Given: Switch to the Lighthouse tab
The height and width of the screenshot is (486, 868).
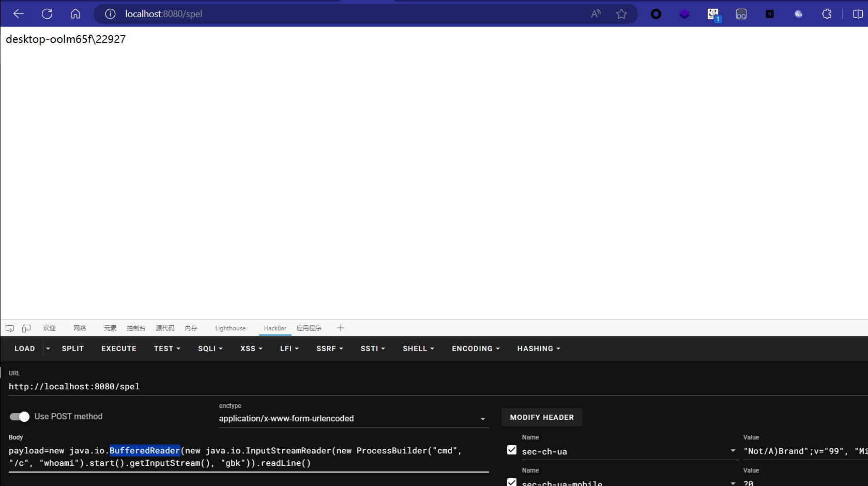Looking at the screenshot, I should (x=230, y=328).
